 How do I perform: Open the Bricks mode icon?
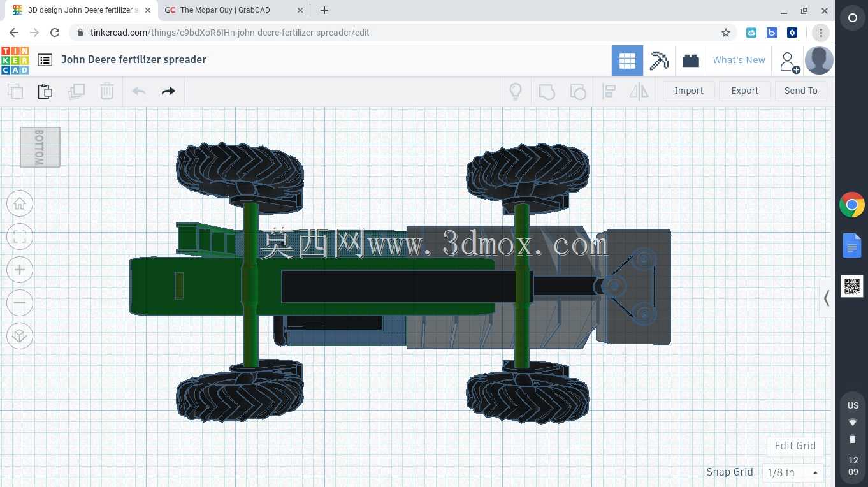[690, 61]
